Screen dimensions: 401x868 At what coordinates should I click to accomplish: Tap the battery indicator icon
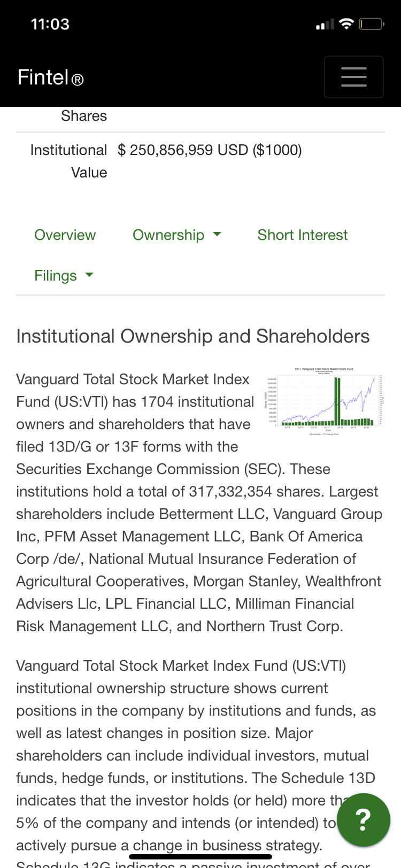[x=371, y=24]
